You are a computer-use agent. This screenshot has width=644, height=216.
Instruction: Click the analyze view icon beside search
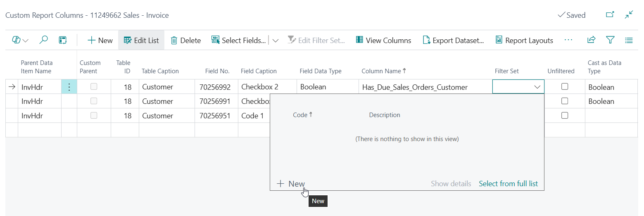(x=63, y=40)
